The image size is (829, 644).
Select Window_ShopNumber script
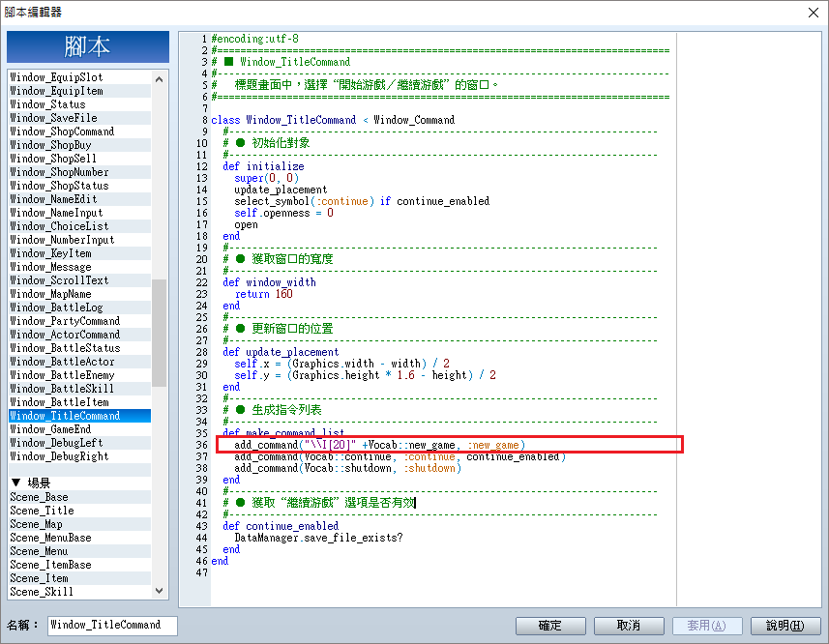(80, 172)
